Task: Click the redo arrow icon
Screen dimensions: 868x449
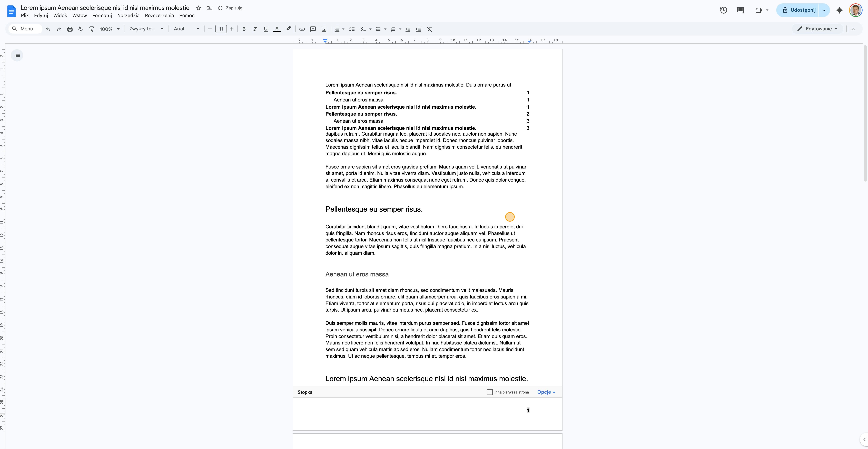Action: [x=59, y=29]
